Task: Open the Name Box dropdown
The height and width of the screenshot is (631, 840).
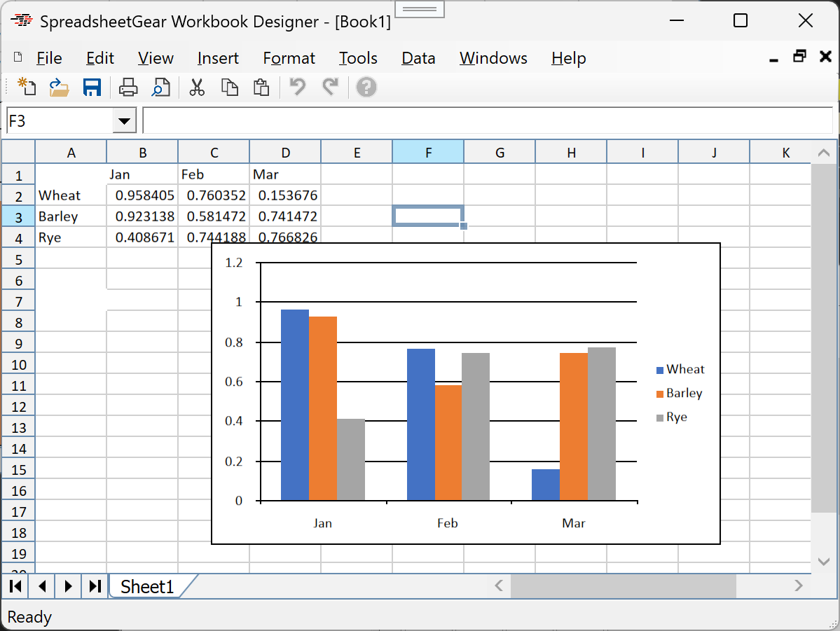Action: coord(124,120)
